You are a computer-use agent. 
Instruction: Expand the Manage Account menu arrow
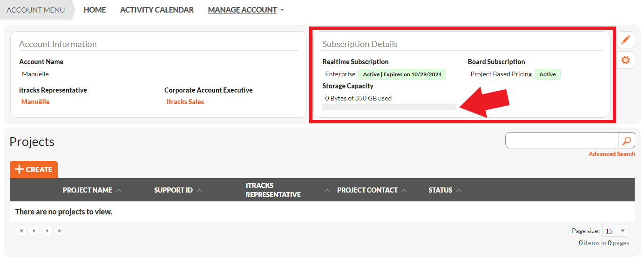pyautogui.click(x=282, y=10)
